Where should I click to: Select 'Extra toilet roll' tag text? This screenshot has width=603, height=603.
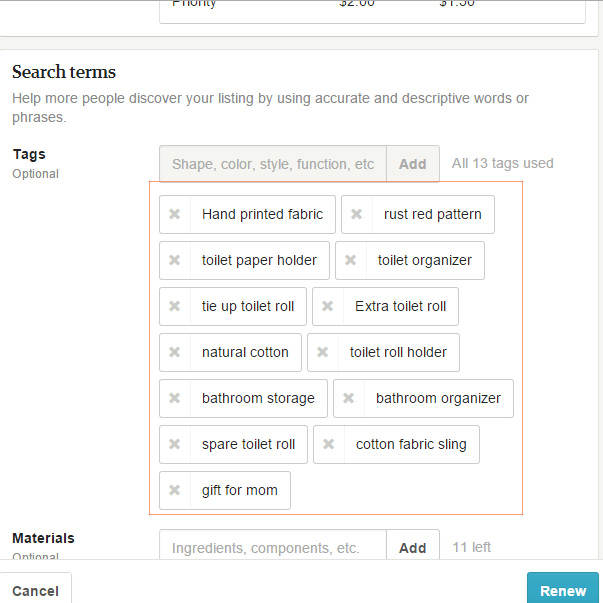[x=400, y=306]
